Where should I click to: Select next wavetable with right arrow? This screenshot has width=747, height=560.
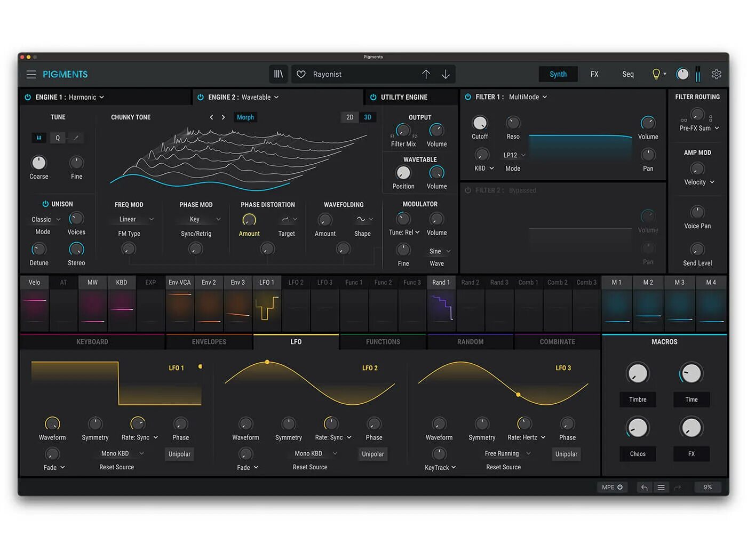click(223, 117)
